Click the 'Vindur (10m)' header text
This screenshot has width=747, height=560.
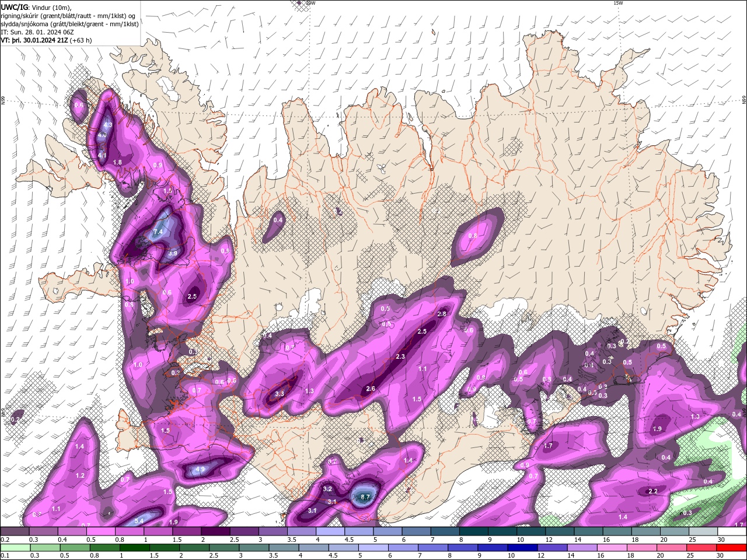(x=50, y=6)
